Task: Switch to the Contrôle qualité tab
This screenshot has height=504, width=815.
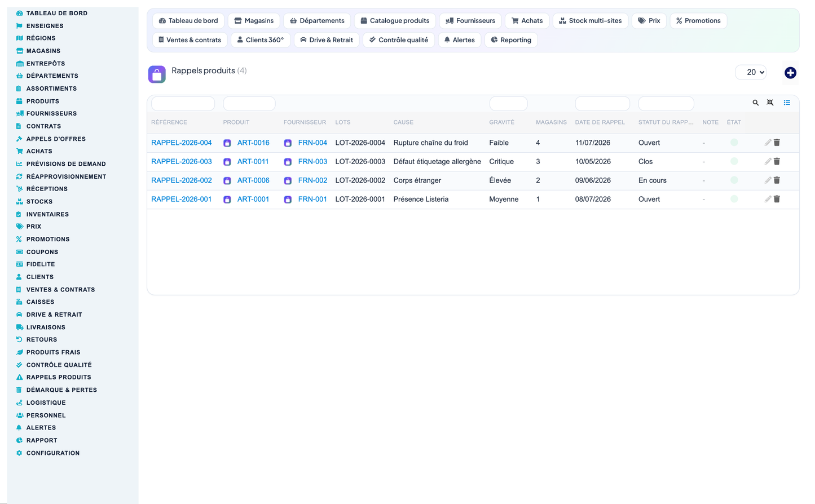Action: pos(398,40)
